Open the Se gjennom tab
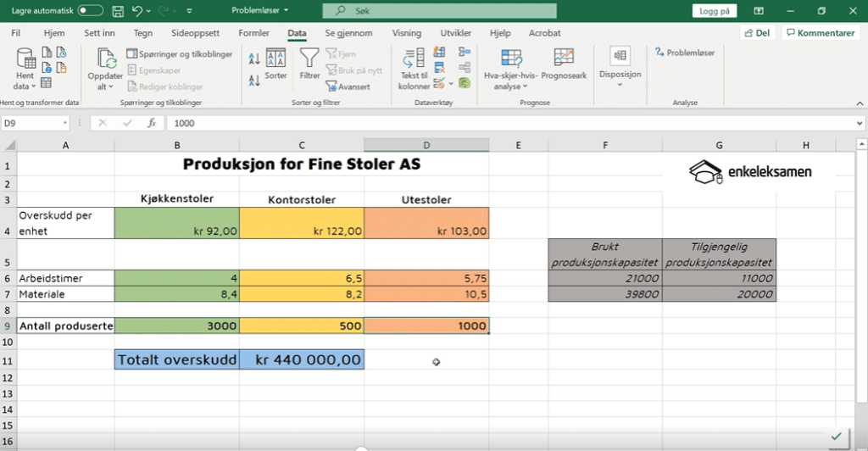The width and height of the screenshot is (868, 451). (348, 33)
